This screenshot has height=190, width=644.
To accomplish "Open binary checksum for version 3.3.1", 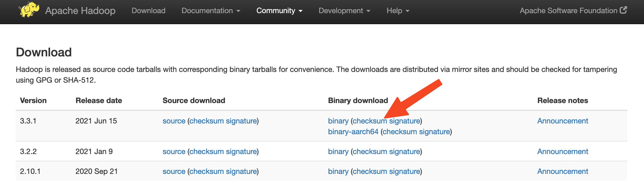I will coord(370,121).
